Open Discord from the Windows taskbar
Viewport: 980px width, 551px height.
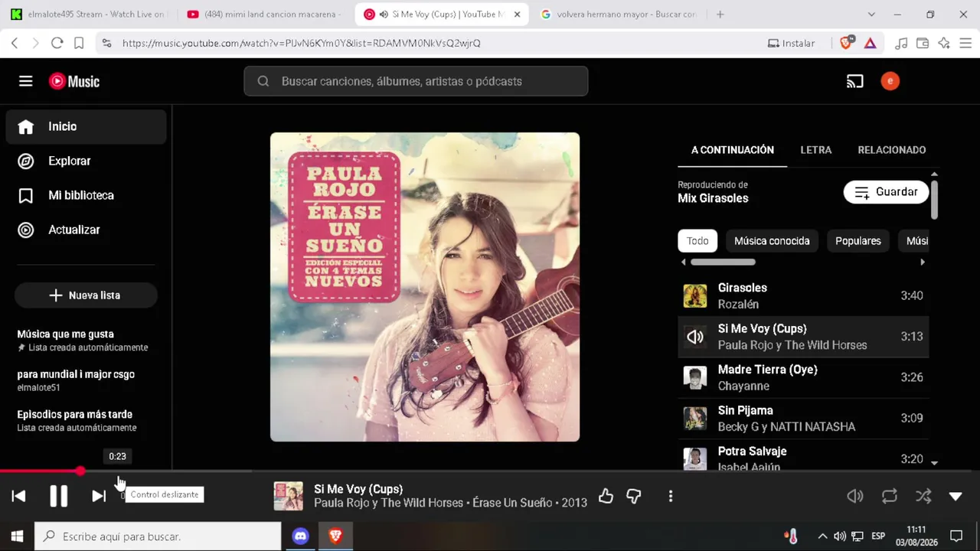pyautogui.click(x=300, y=536)
